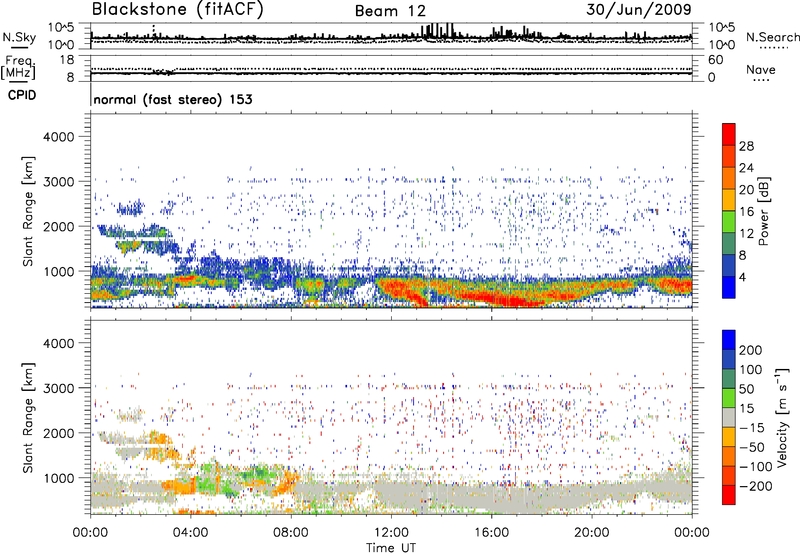
Task: Click the '20:00' time axis tick label
Action: [x=591, y=533]
